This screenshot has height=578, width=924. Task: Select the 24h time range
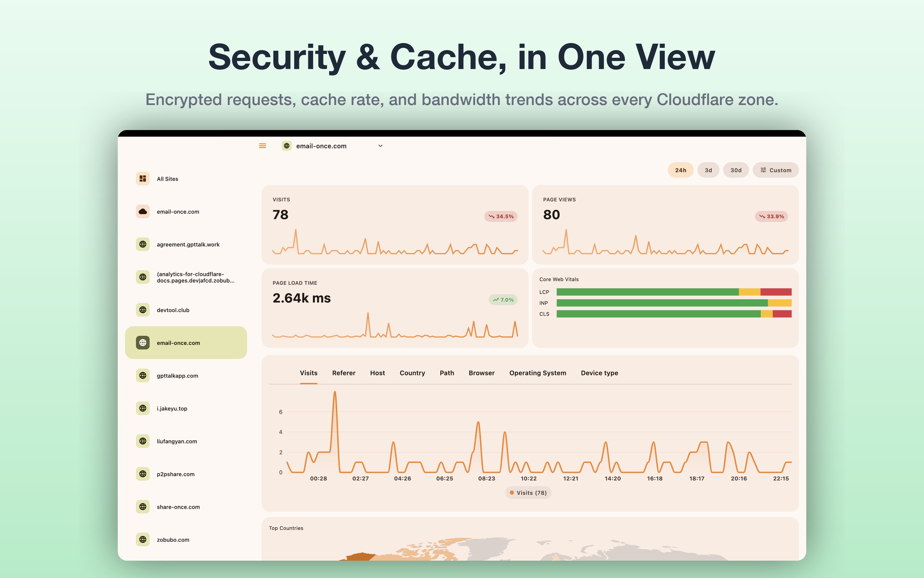[680, 170]
